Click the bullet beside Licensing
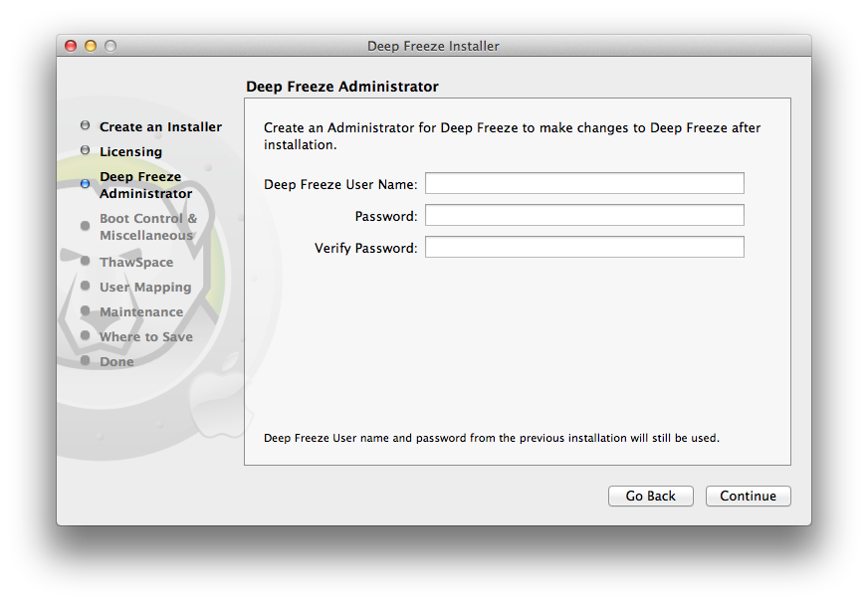868x604 pixels. pos(85,150)
